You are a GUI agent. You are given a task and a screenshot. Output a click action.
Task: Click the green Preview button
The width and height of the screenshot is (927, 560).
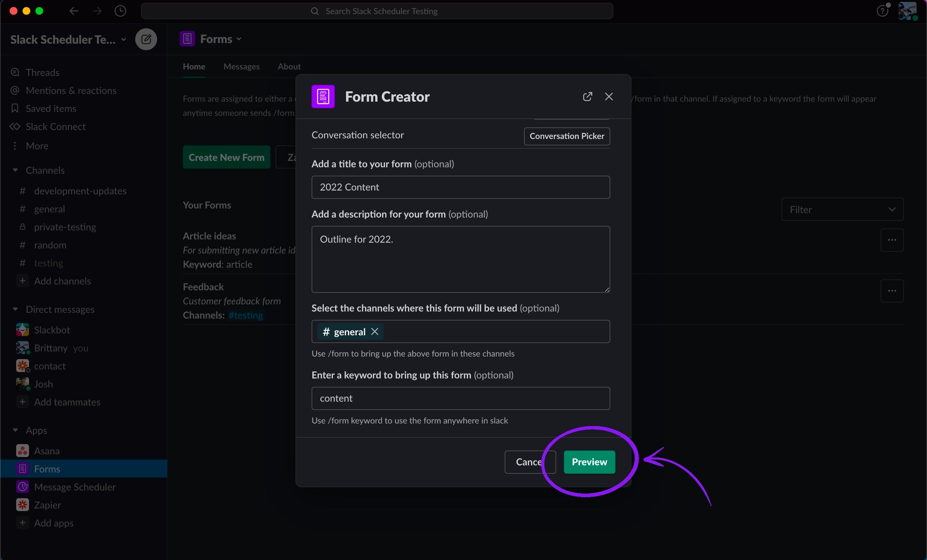pyautogui.click(x=589, y=462)
